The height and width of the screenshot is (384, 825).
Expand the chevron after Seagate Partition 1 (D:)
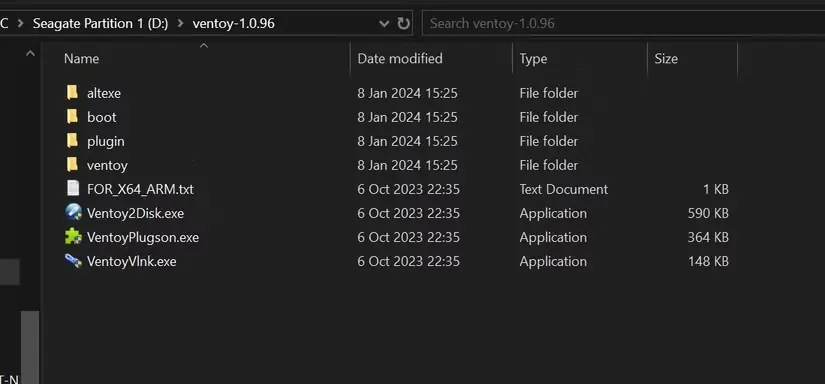click(180, 24)
